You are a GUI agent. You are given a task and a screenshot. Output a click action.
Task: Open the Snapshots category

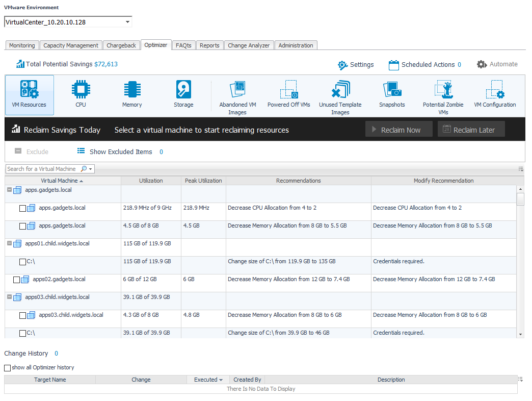pos(392,95)
